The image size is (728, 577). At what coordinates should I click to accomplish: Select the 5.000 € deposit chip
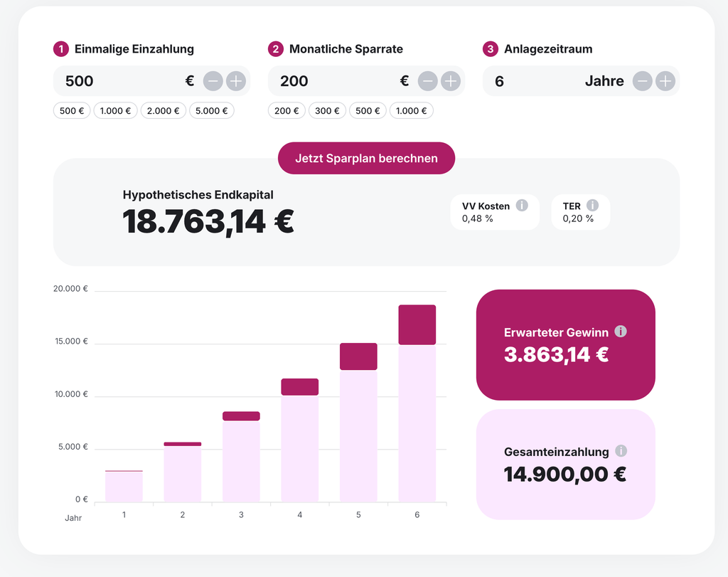211,110
